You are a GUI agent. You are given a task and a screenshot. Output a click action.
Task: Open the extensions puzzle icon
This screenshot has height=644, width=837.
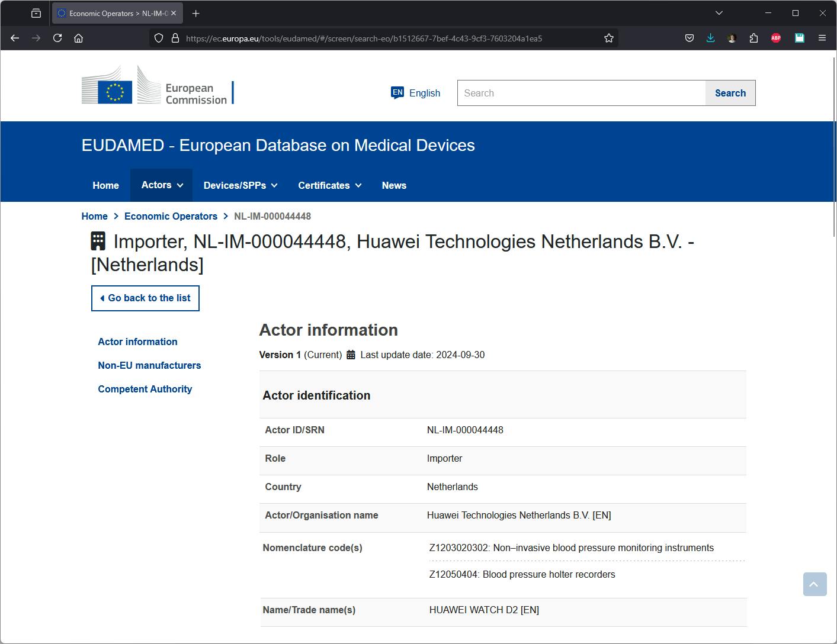[x=753, y=38]
